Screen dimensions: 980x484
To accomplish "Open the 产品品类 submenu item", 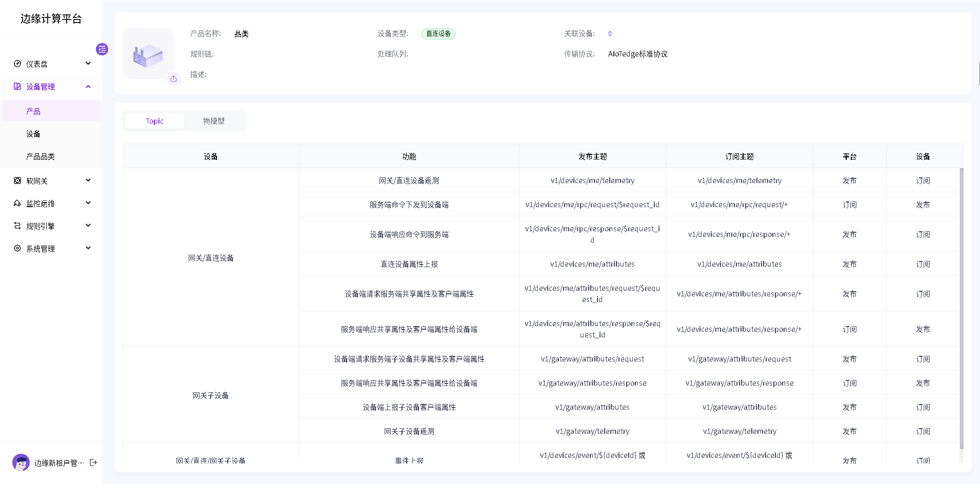I will coord(41,156).
